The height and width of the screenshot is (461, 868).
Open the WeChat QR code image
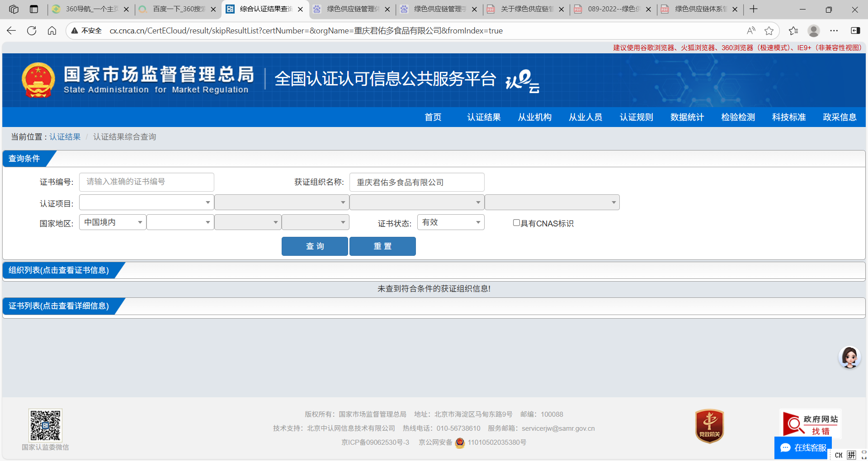tap(45, 425)
